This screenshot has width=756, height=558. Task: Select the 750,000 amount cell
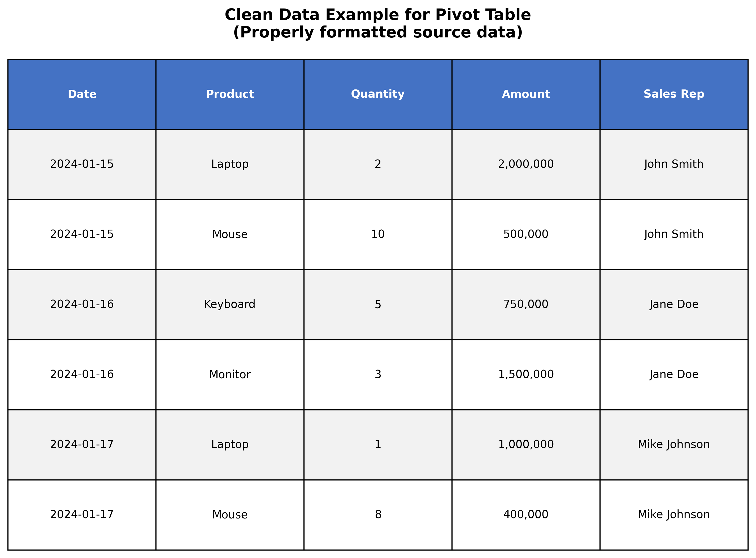pos(526,304)
